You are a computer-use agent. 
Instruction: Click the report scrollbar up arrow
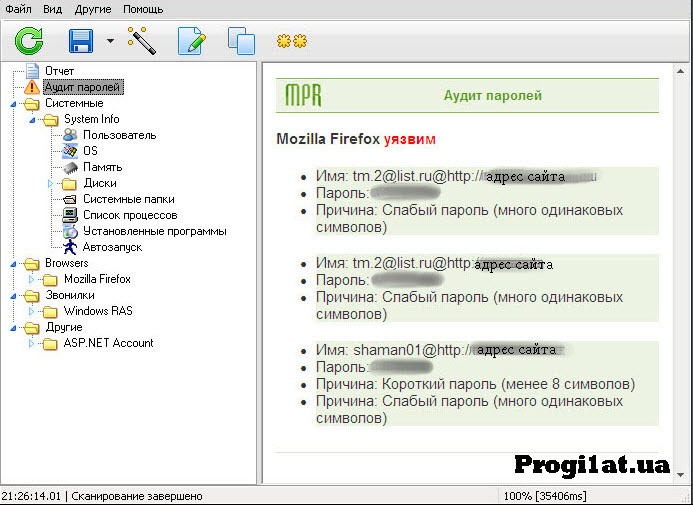681,71
